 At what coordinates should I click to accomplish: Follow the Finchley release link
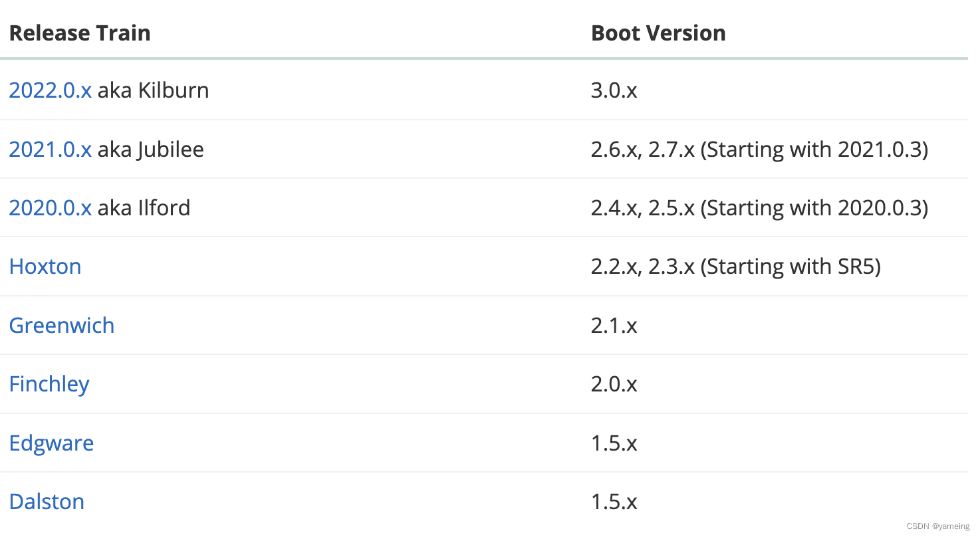[x=49, y=384]
